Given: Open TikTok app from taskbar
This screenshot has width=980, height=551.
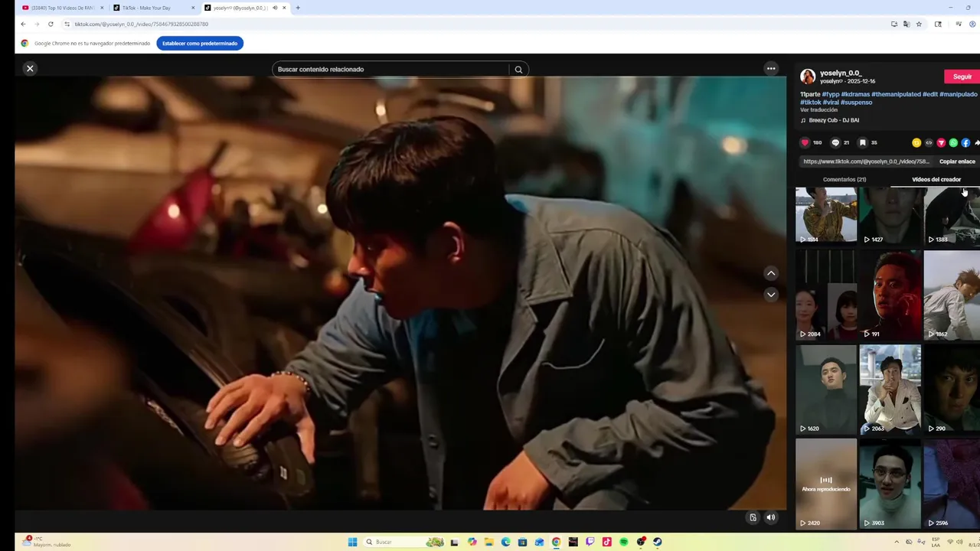Looking at the screenshot, I should (x=606, y=542).
